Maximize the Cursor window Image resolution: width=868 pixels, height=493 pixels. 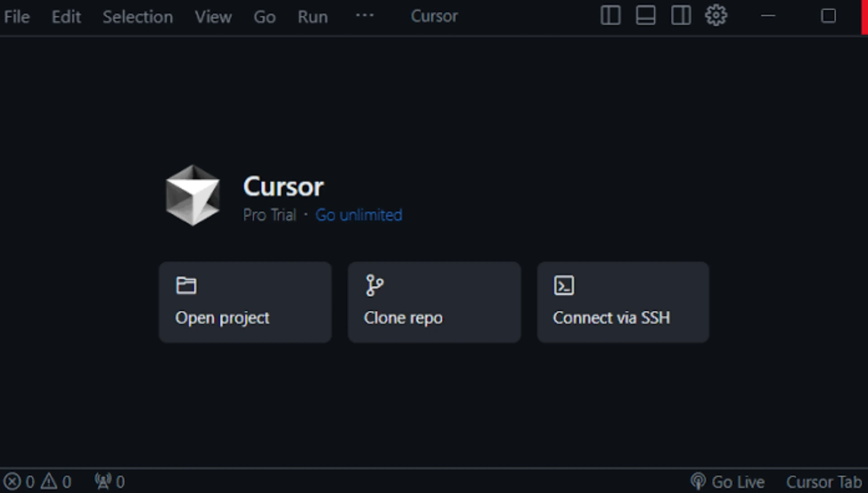click(828, 16)
